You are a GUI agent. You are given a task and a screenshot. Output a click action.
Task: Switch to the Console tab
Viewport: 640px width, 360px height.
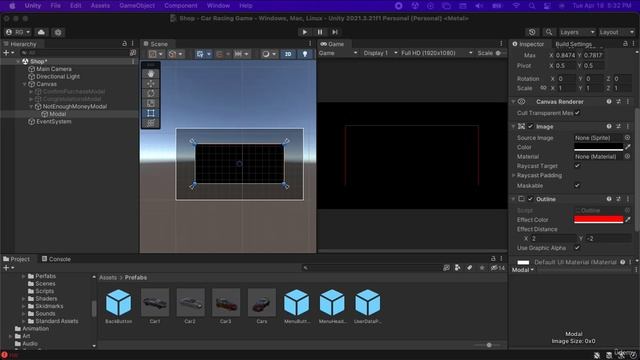(x=56, y=259)
